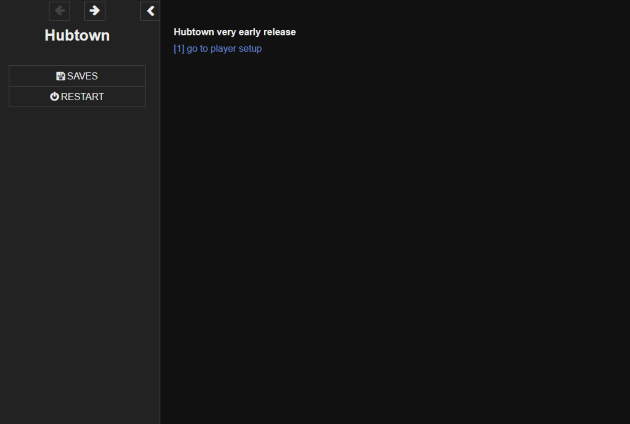Click the Hubtown title in the sidebar
Image resolution: width=630 pixels, height=424 pixels.
pyautogui.click(x=77, y=35)
